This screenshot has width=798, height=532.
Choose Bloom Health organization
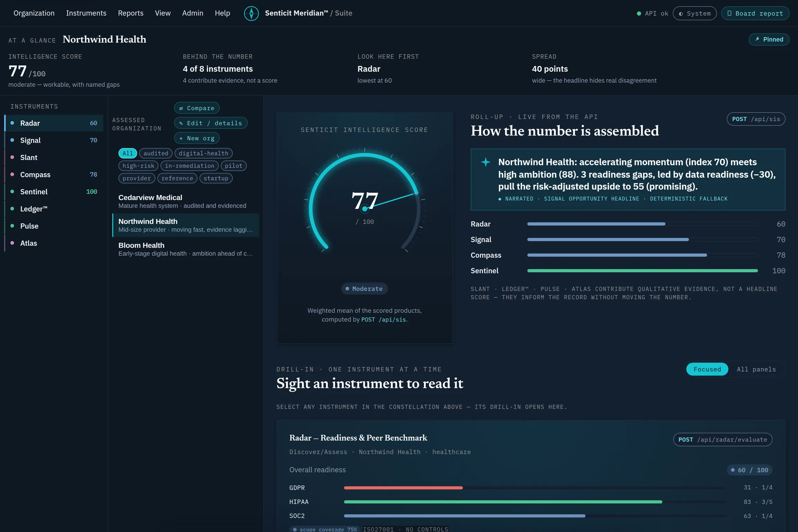click(186, 249)
